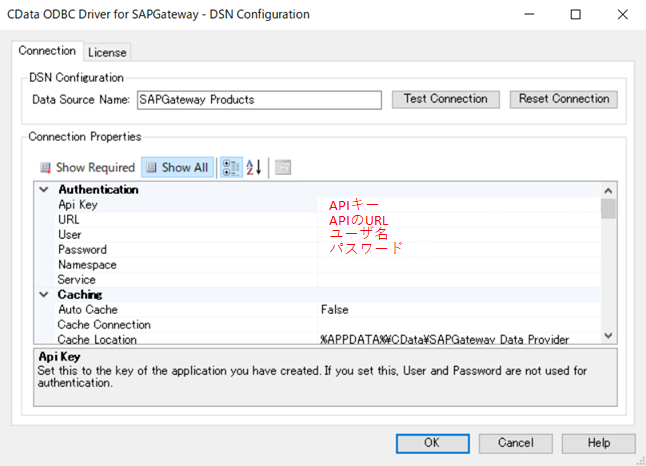
Task: Click the Test Connection button
Action: pyautogui.click(x=446, y=99)
